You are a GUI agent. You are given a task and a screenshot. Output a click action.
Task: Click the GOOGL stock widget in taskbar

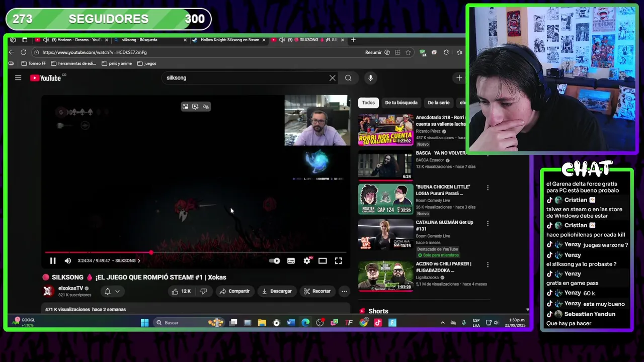(x=24, y=322)
